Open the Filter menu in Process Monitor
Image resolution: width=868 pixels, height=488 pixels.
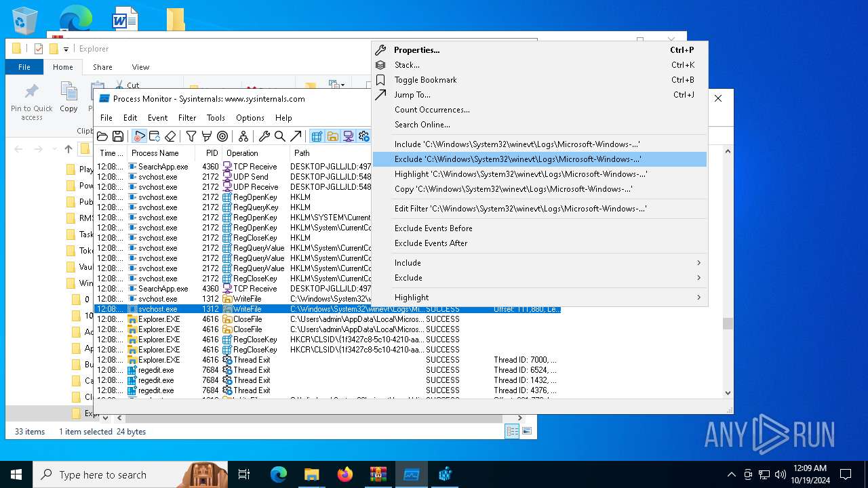pos(187,118)
